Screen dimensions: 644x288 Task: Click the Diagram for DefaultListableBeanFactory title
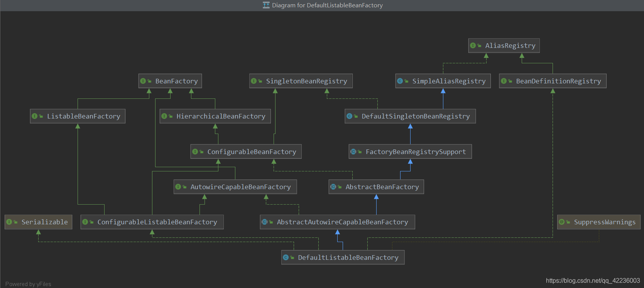tap(327, 5)
